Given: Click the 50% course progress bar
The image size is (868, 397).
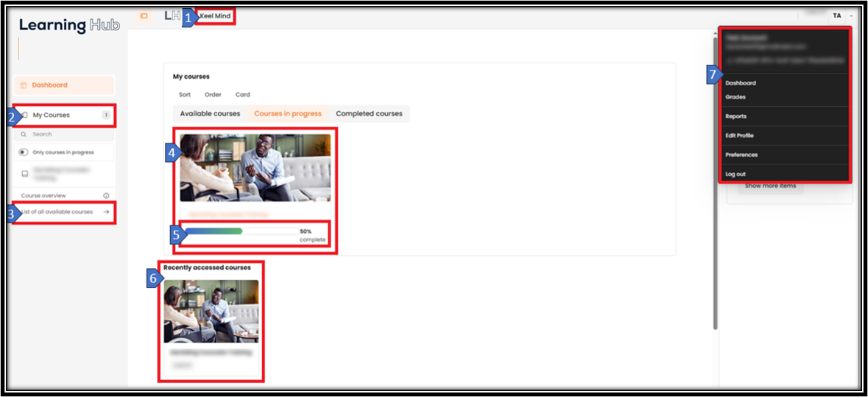Looking at the screenshot, I should [241, 231].
